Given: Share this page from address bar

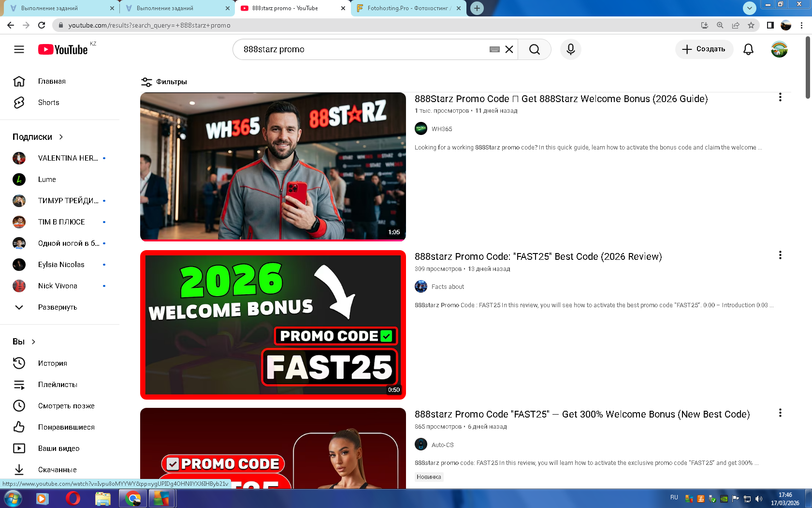Looking at the screenshot, I should click(x=736, y=25).
